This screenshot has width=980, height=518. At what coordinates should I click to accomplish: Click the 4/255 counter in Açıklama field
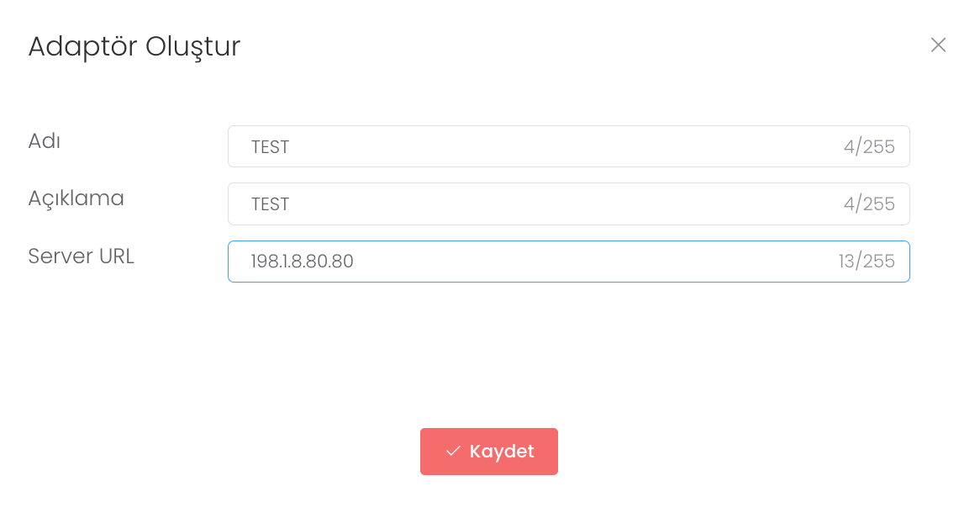point(869,204)
